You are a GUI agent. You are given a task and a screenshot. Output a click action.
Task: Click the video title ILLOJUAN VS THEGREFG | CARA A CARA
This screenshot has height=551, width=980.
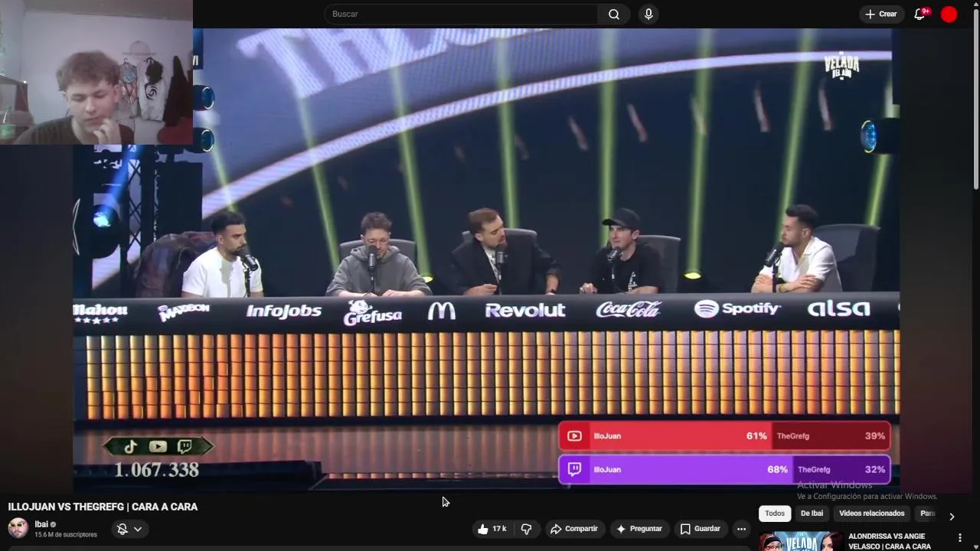pos(103,507)
